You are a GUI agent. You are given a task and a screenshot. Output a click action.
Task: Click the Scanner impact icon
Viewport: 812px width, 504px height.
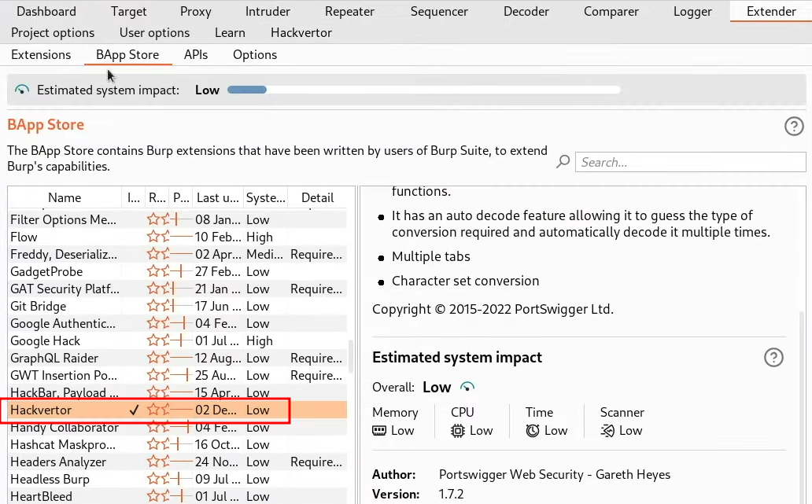607,430
